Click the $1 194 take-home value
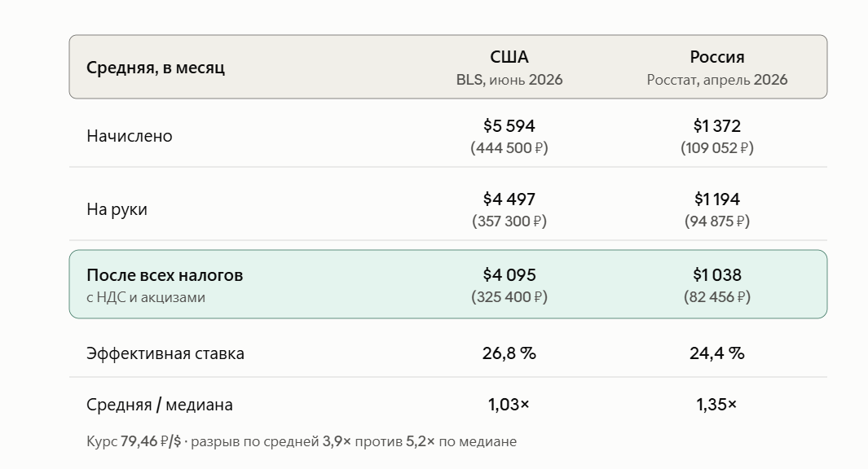This screenshot has height=469, width=868. tap(717, 199)
